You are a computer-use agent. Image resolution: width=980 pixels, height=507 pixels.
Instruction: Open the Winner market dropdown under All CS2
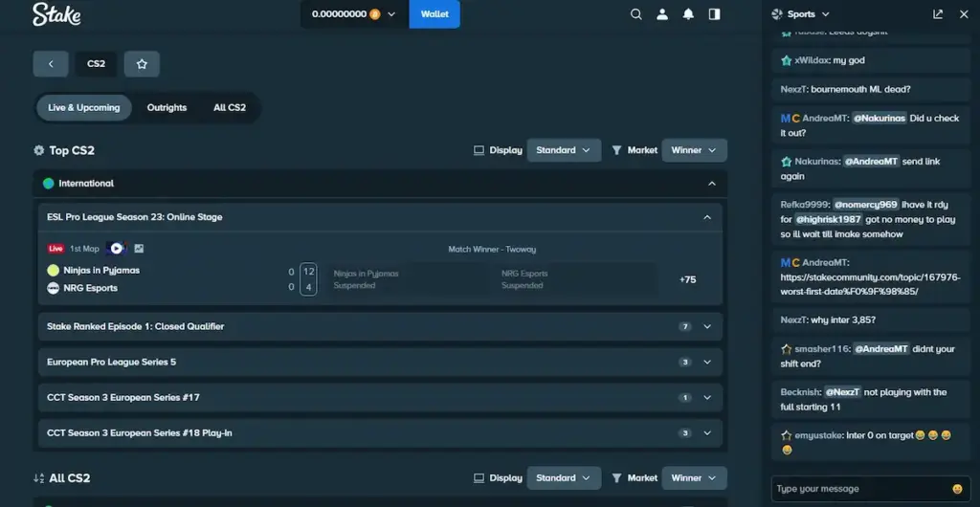694,478
